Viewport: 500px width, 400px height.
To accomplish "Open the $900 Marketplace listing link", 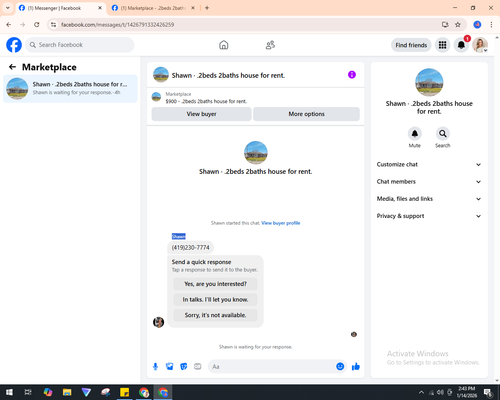I will (x=206, y=101).
